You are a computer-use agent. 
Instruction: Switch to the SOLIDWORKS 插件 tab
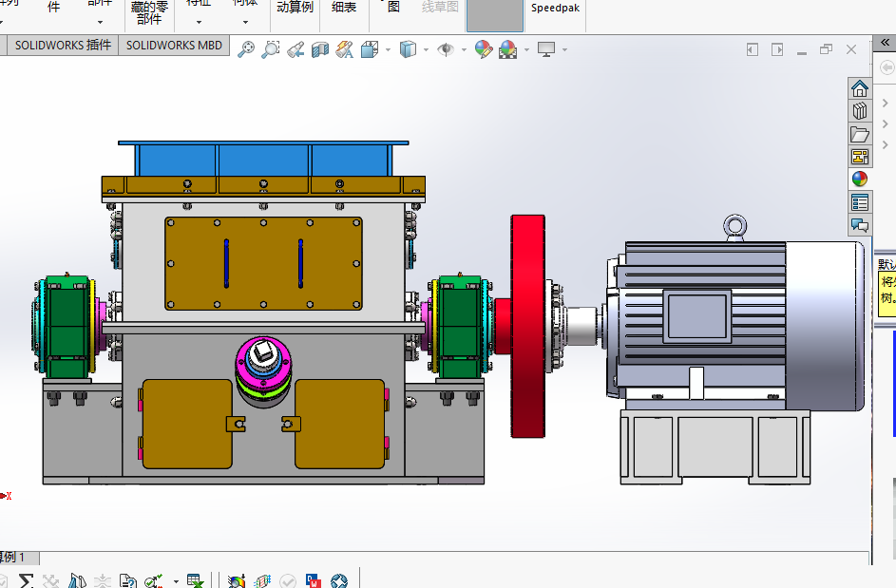click(63, 46)
